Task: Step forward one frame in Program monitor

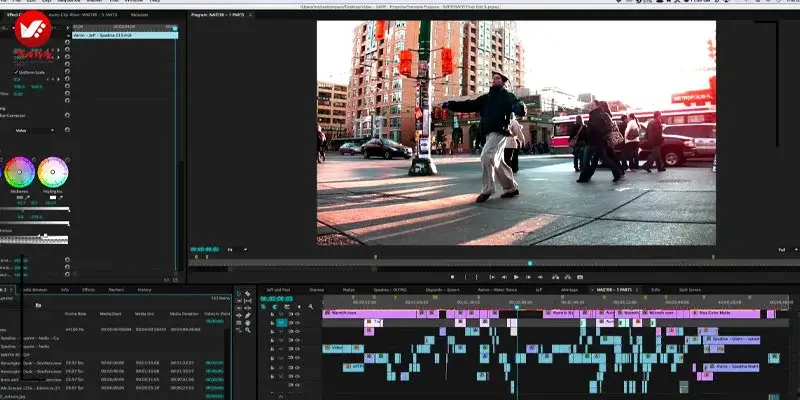Action: click(x=528, y=277)
